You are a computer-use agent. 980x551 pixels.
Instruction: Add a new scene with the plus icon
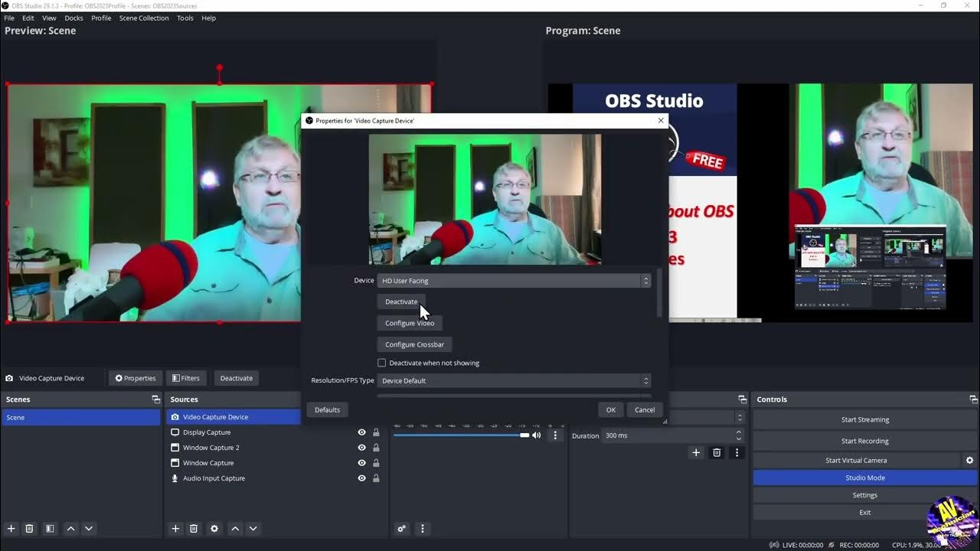click(x=11, y=528)
